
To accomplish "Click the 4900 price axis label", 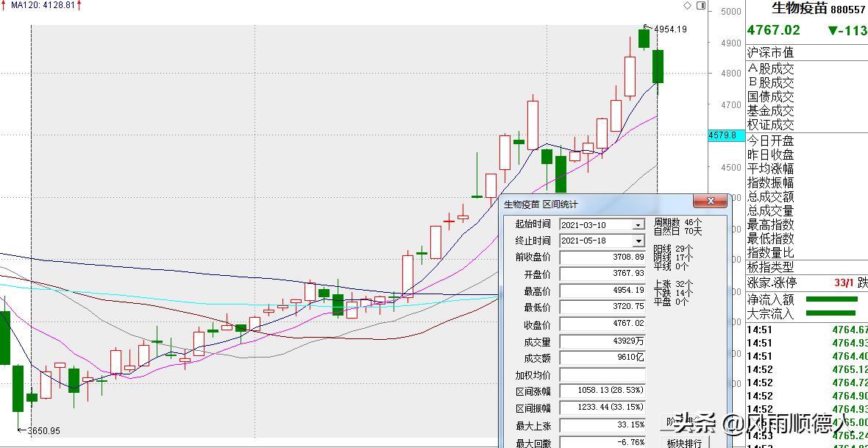I will 730,43.
